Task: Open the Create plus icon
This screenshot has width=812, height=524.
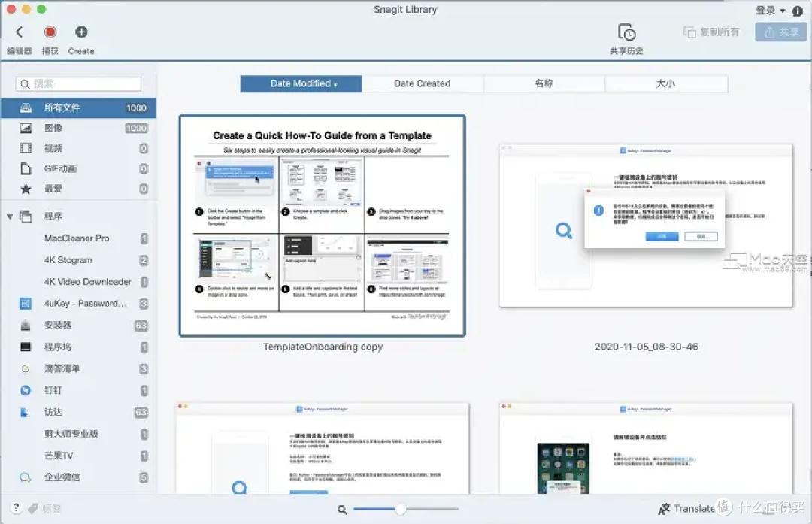Action: point(81,32)
